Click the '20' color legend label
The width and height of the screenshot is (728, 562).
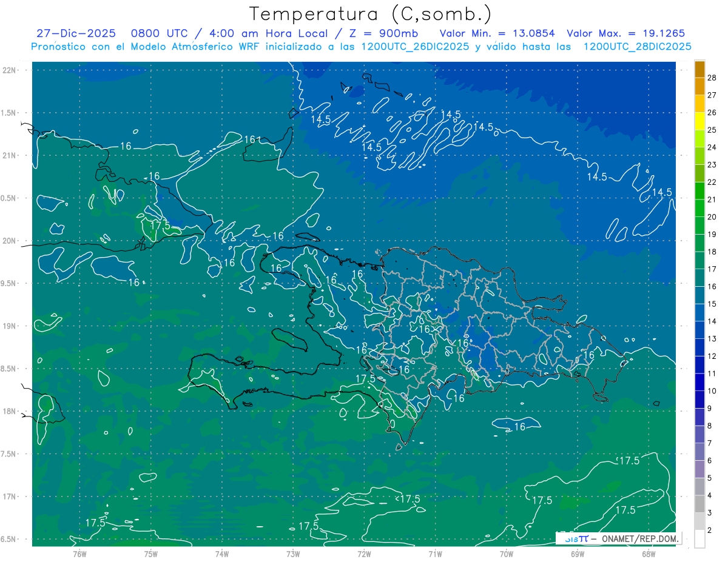point(712,217)
